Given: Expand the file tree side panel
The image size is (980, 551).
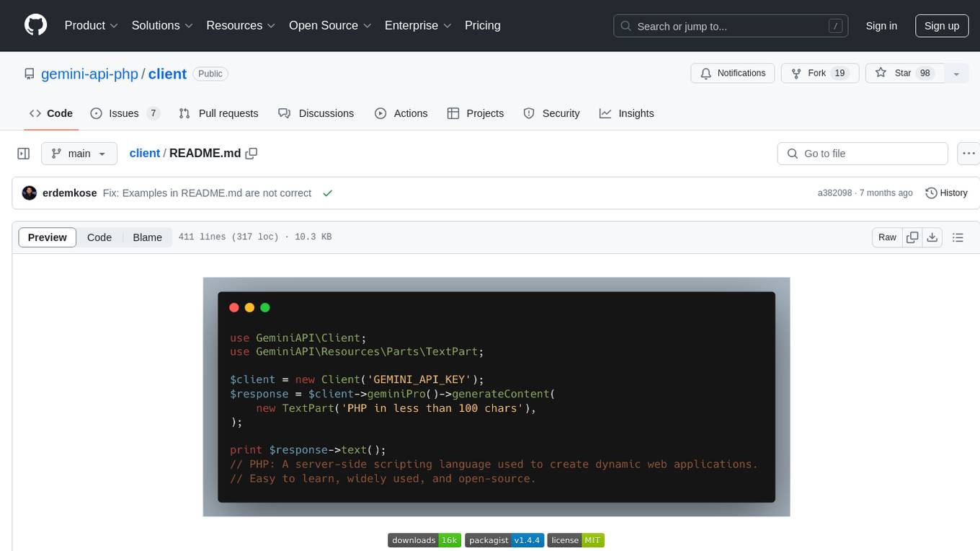Looking at the screenshot, I should click(24, 154).
